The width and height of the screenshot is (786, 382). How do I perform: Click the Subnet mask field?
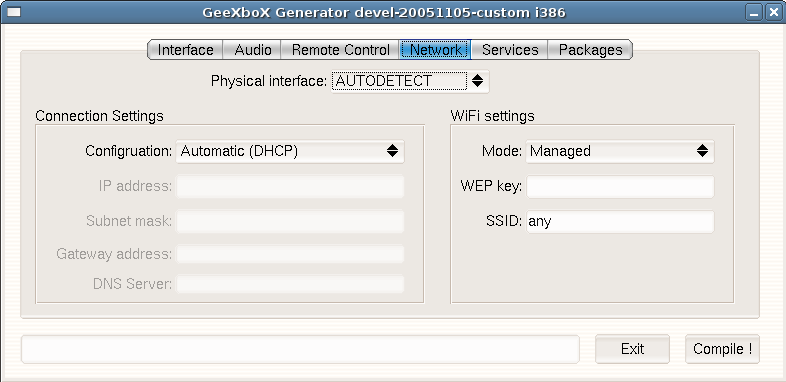[x=290, y=222]
